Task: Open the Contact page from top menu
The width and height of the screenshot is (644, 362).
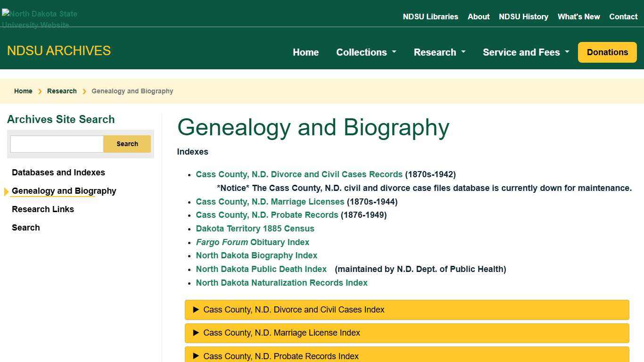Action: 623,16
